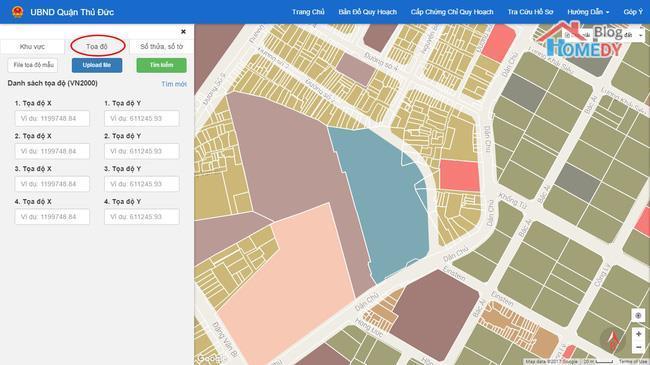
Task: Center map on my current location
Action: point(638,316)
